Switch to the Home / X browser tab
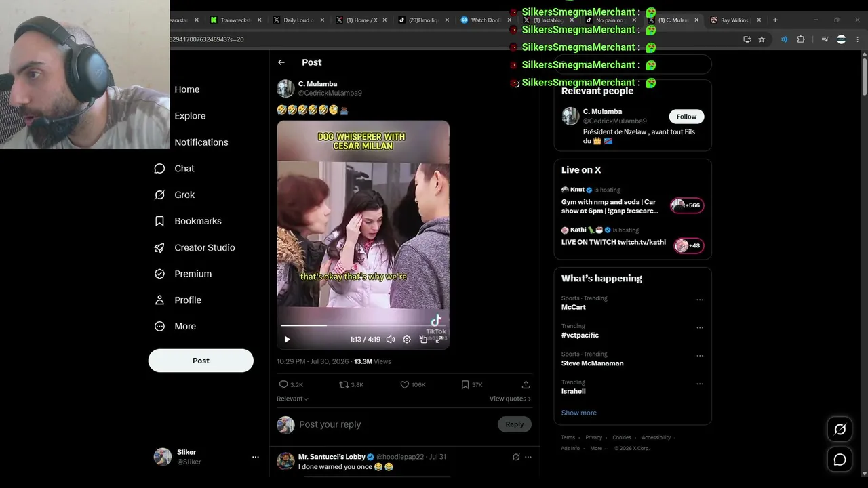 pyautogui.click(x=361, y=20)
